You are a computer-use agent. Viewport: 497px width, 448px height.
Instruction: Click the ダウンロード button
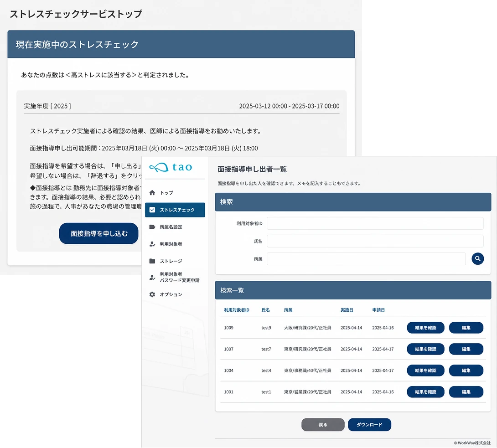coord(369,425)
